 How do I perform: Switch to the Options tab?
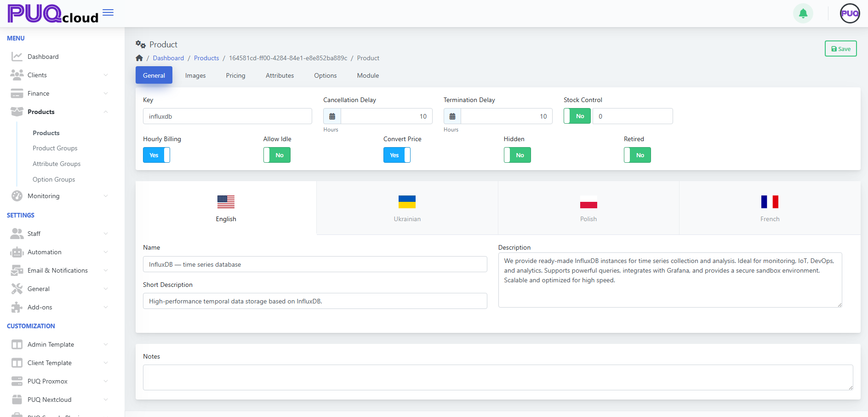coord(325,75)
